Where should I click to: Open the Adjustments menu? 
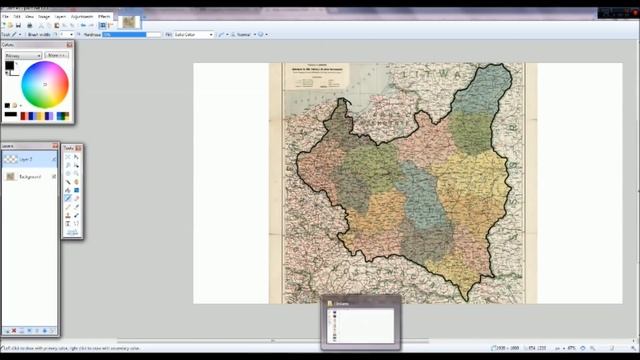[x=82, y=17]
